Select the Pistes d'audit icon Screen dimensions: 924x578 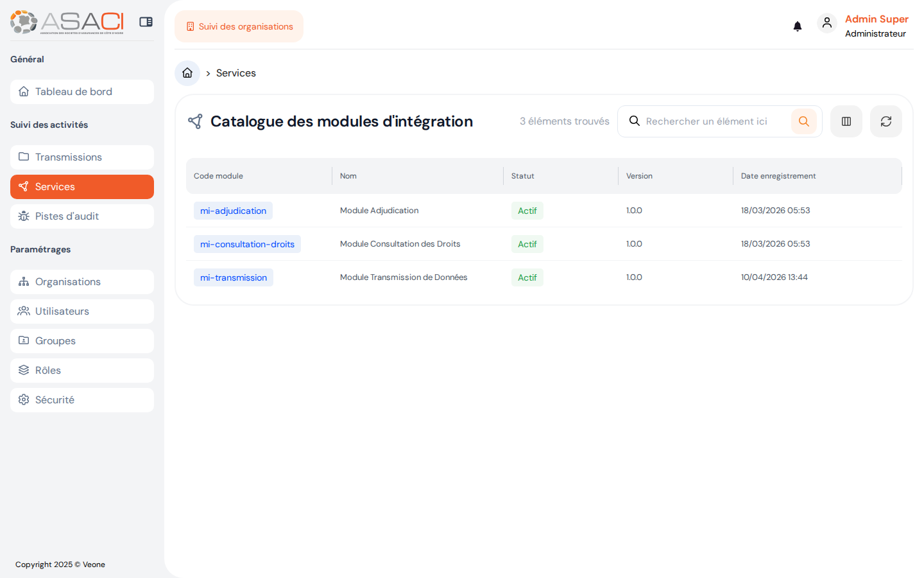pos(23,216)
